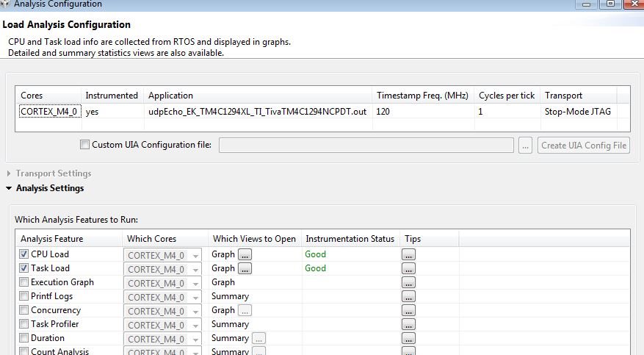Click the yes value under Instrumented
Screen dimensions: 644x355
click(92, 112)
